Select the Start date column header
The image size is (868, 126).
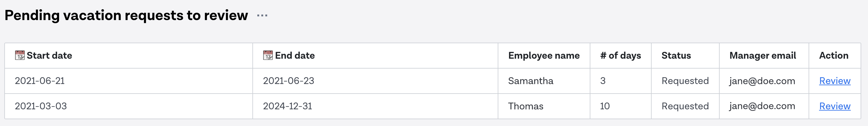point(129,56)
